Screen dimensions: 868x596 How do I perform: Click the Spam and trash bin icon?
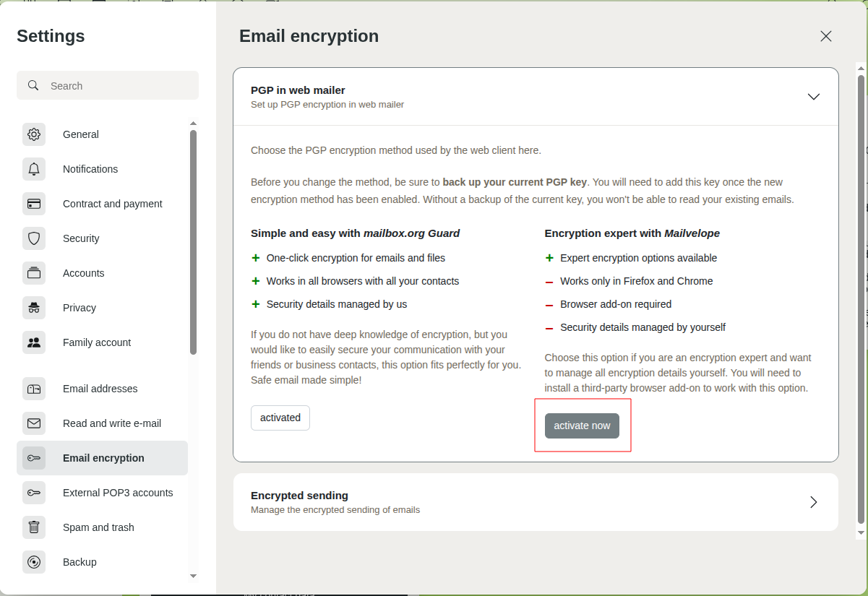34,527
